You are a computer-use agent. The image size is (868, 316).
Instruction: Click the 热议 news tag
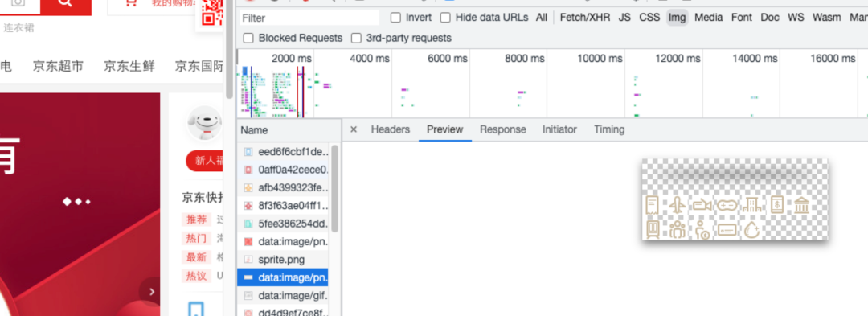196,276
